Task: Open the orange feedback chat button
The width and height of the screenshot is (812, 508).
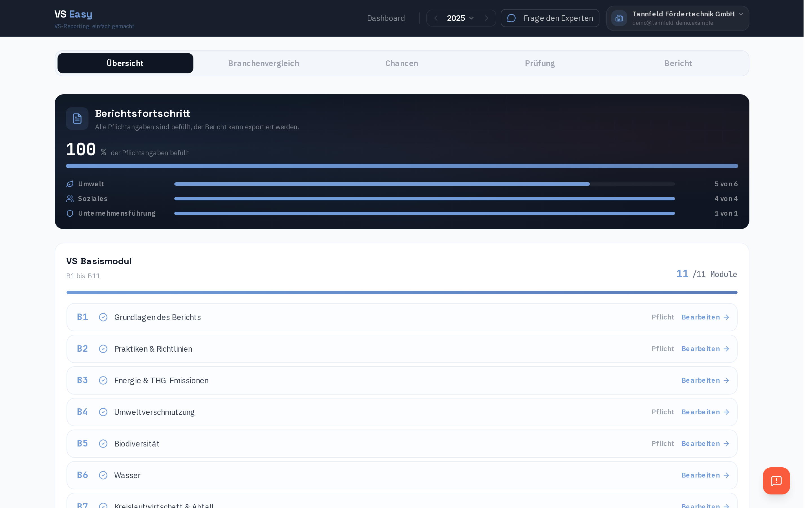Action: pyautogui.click(x=776, y=481)
